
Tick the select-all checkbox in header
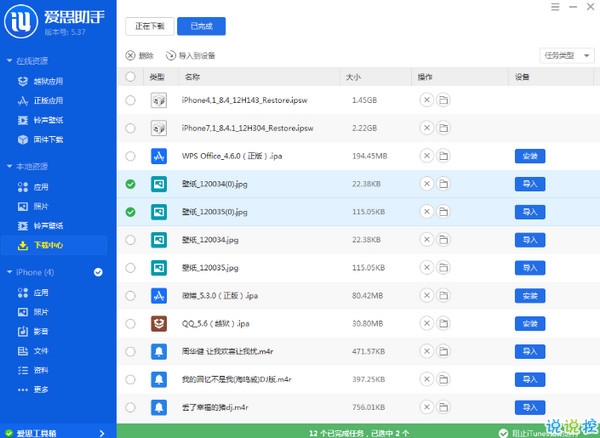click(x=131, y=76)
